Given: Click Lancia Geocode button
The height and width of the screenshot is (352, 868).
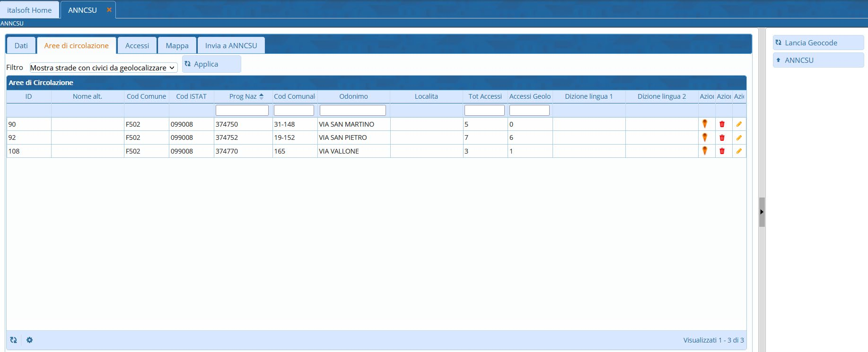Looking at the screenshot, I should coord(818,43).
